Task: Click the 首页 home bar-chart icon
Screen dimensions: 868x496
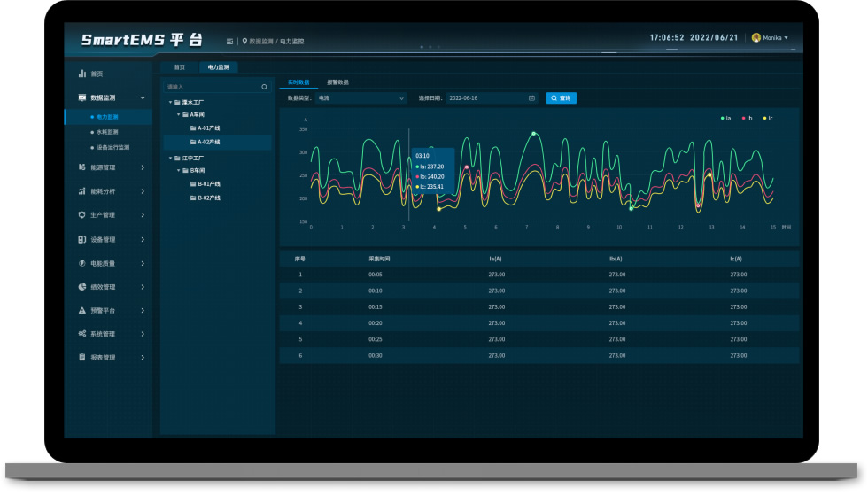Action: [x=82, y=74]
